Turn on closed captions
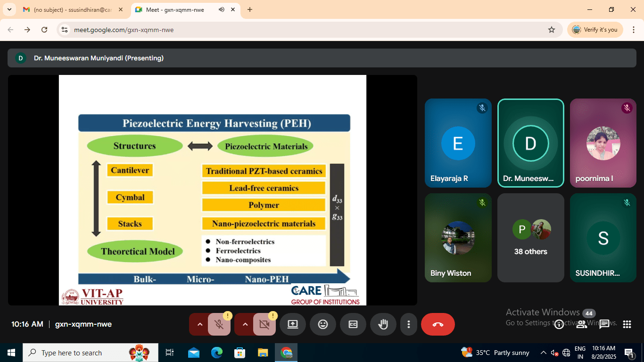The height and width of the screenshot is (362, 644). 353,324
